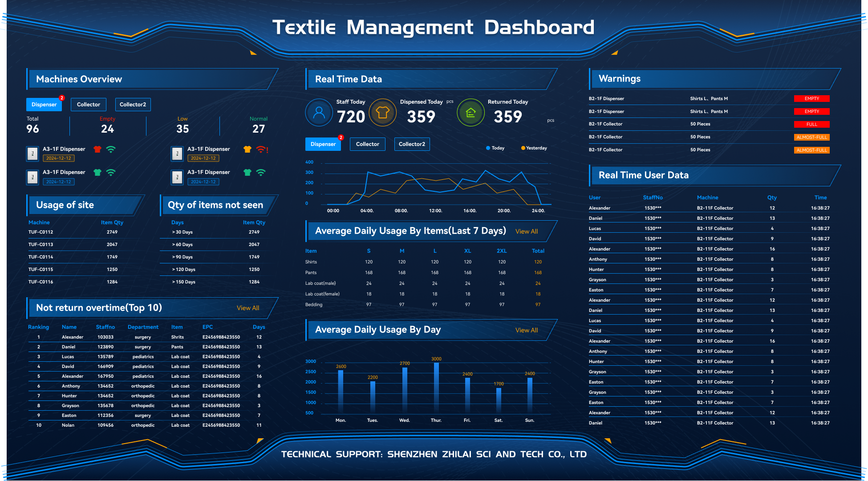The height and width of the screenshot is (481, 868).
Task: Click the red shirt alert icon beside A3-1F Dispenser
Action: 97,149
